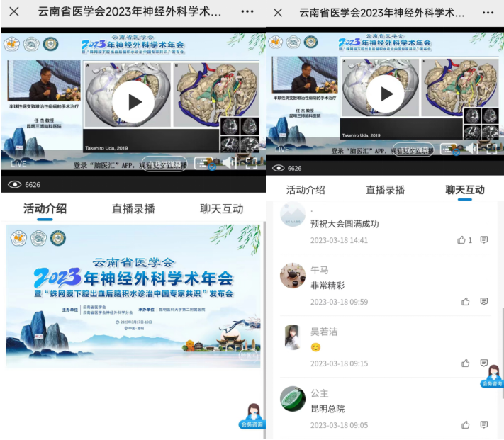Like 公主's 昆明总院 comment
This screenshot has height=440, width=504.
(466, 424)
